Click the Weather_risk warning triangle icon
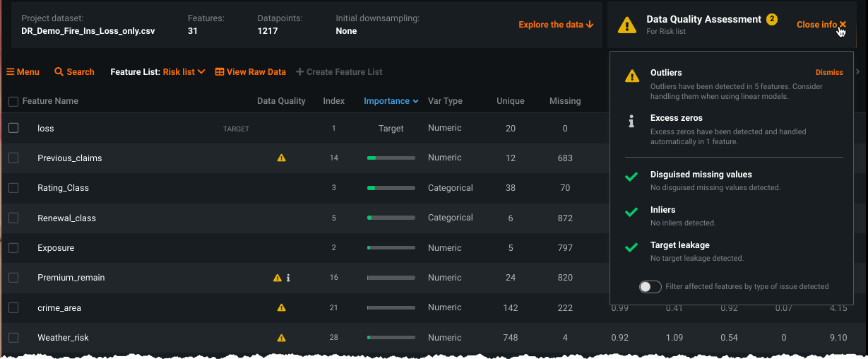The image size is (868, 359). click(281, 338)
